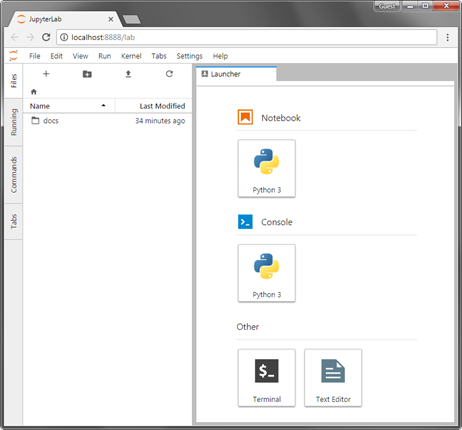This screenshot has width=462, height=430.
Task: Click the Guest profile button
Action: coord(387,6)
